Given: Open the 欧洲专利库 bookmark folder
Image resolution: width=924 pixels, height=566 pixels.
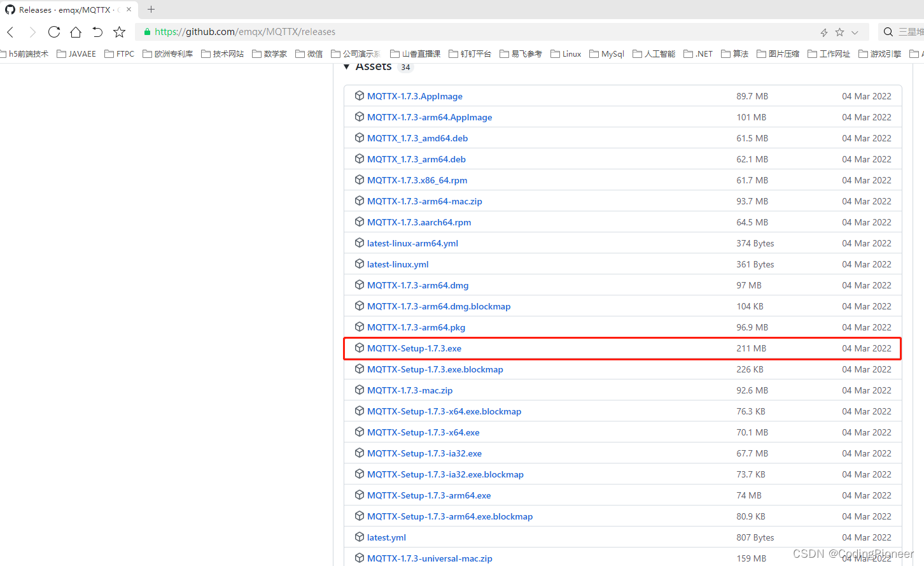Looking at the screenshot, I should [x=168, y=54].
